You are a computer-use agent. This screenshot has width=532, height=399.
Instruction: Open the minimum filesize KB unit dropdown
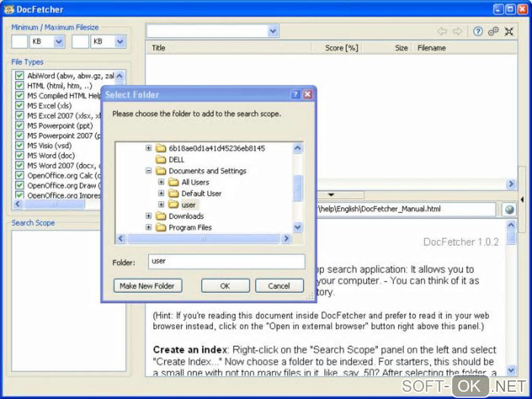point(59,41)
